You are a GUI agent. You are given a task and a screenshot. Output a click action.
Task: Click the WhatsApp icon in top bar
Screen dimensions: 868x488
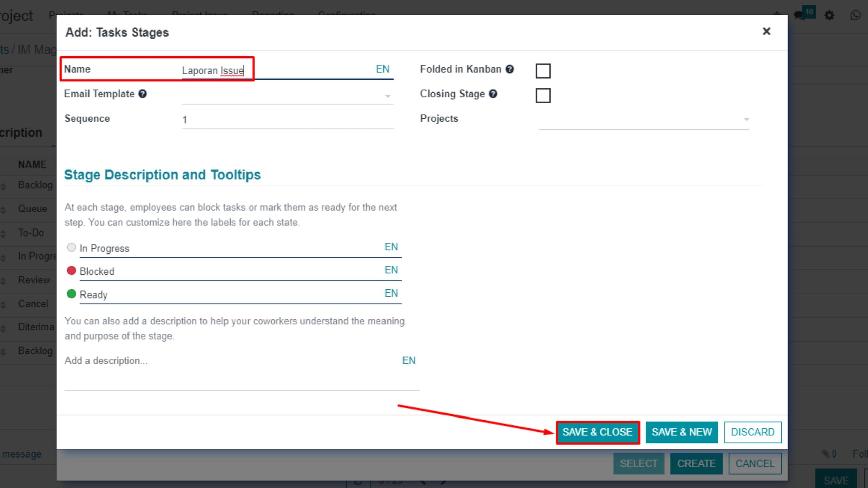(x=855, y=15)
